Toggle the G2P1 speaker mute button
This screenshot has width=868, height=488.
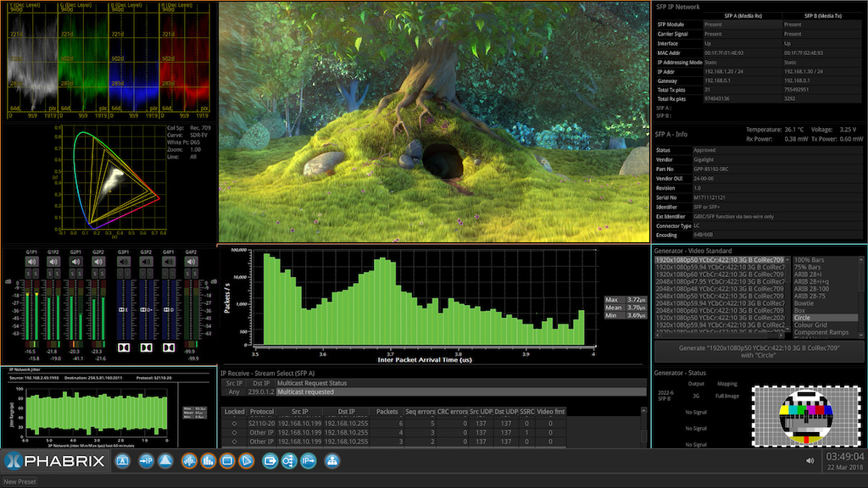75,262
